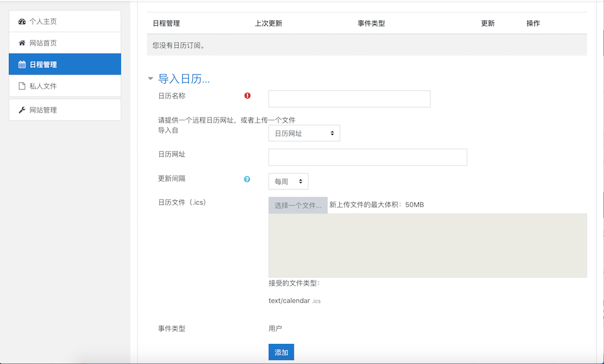Click 事件类型 column header
Image resolution: width=604 pixels, height=364 pixels.
pos(371,23)
